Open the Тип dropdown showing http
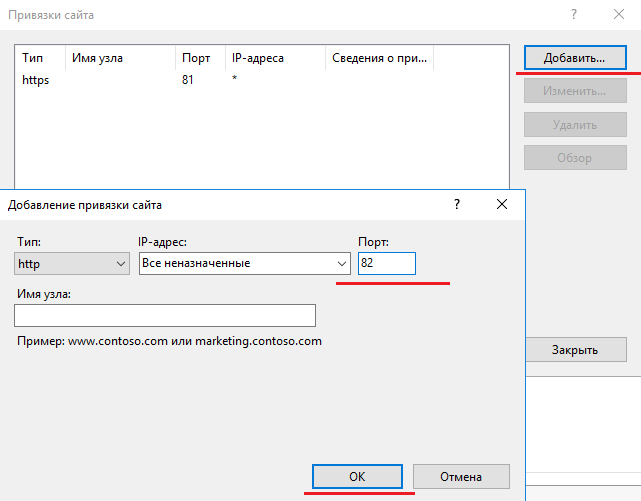The width and height of the screenshot is (641, 501). 72,263
